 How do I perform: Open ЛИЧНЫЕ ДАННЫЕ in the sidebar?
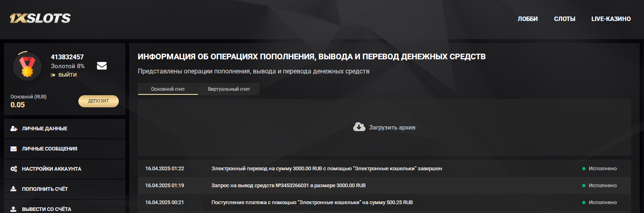tap(65, 129)
